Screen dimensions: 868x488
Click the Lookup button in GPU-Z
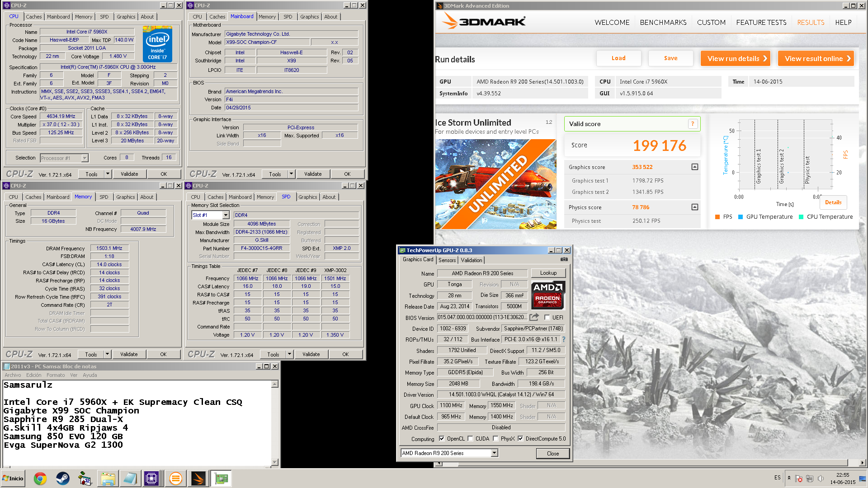pyautogui.click(x=548, y=273)
